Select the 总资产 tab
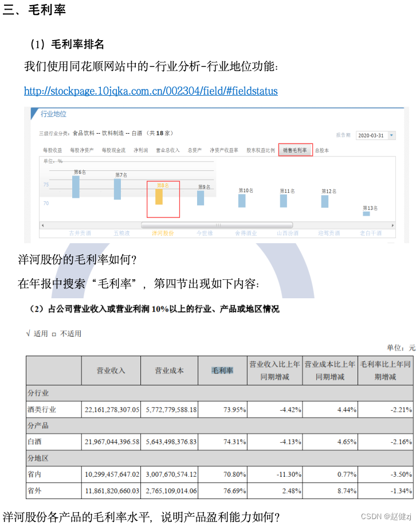The width and height of the screenshot is (420, 526). coord(195,150)
